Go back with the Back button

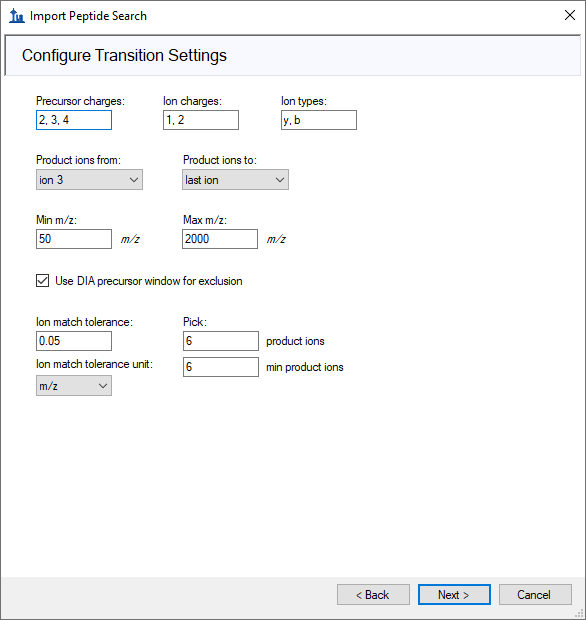pos(373,594)
